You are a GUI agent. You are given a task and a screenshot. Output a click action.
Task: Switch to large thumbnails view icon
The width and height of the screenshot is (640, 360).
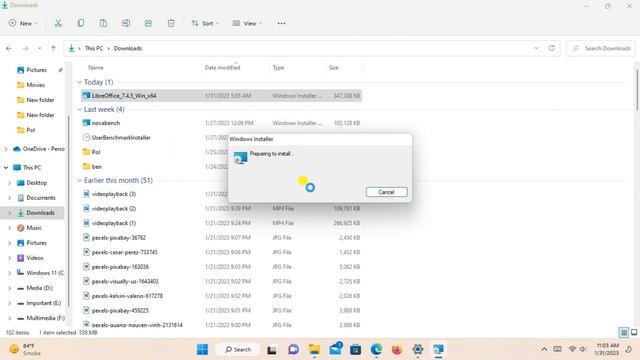(634, 333)
